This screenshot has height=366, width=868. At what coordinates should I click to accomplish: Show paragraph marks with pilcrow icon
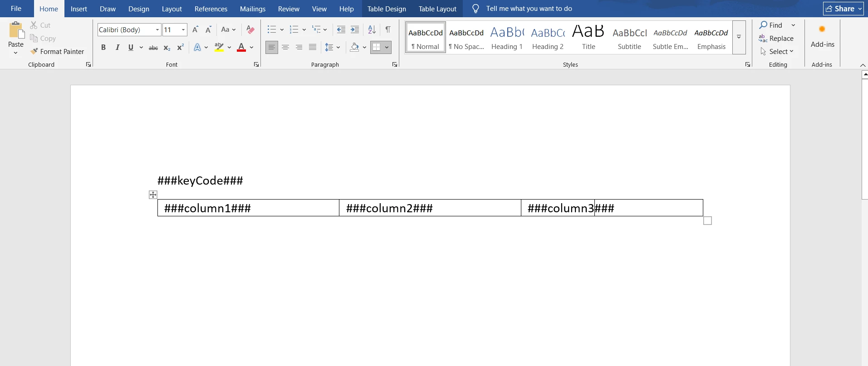coord(388,30)
